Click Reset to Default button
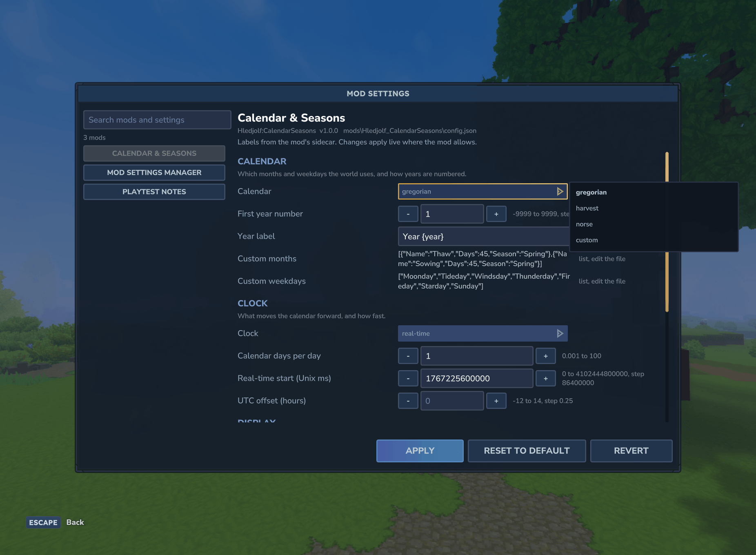756x555 pixels. pos(527,451)
